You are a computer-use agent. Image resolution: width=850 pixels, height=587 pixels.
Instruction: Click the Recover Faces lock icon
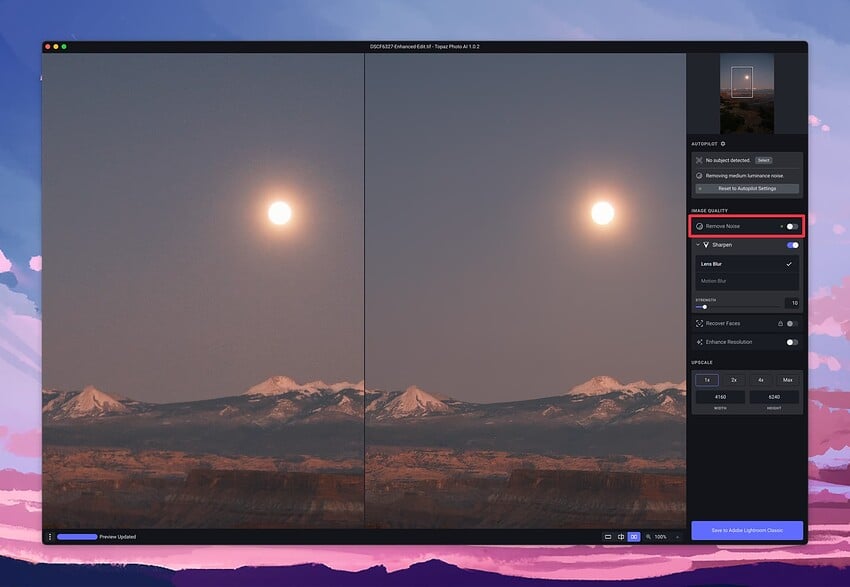coord(780,323)
